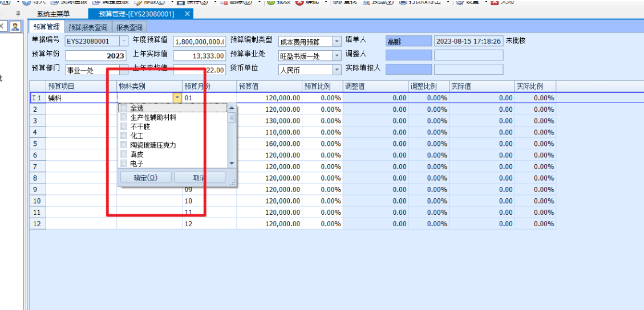Open the 预算报表查询 tab
The width and height of the screenshot is (644, 310).
[x=88, y=27]
